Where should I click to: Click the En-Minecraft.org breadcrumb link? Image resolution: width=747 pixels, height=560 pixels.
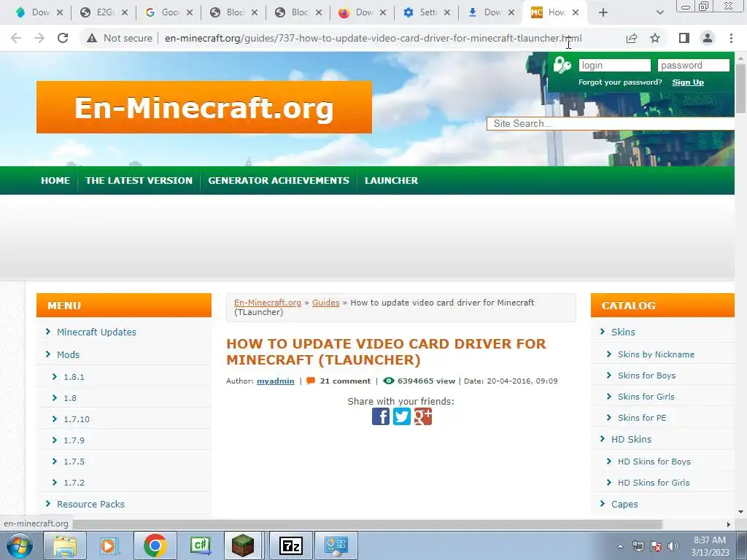(x=268, y=303)
